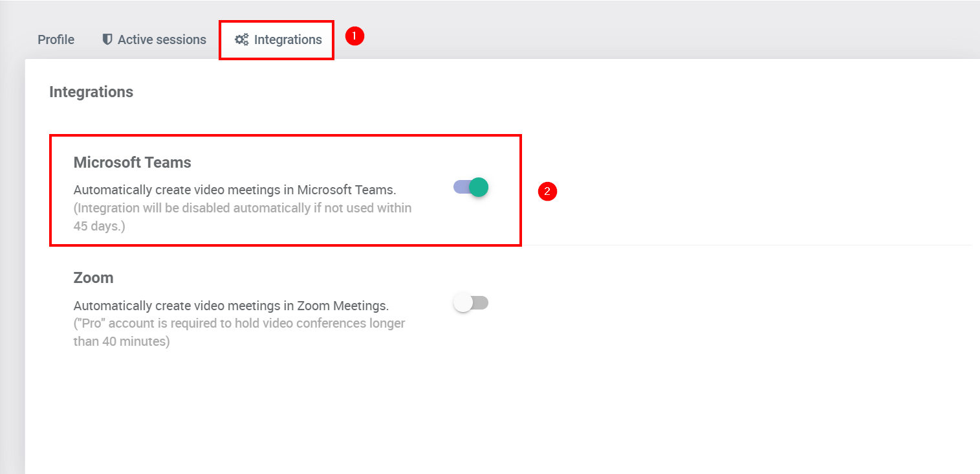Select the Integrations tab label text
The image size is (980, 474).
[x=288, y=39]
